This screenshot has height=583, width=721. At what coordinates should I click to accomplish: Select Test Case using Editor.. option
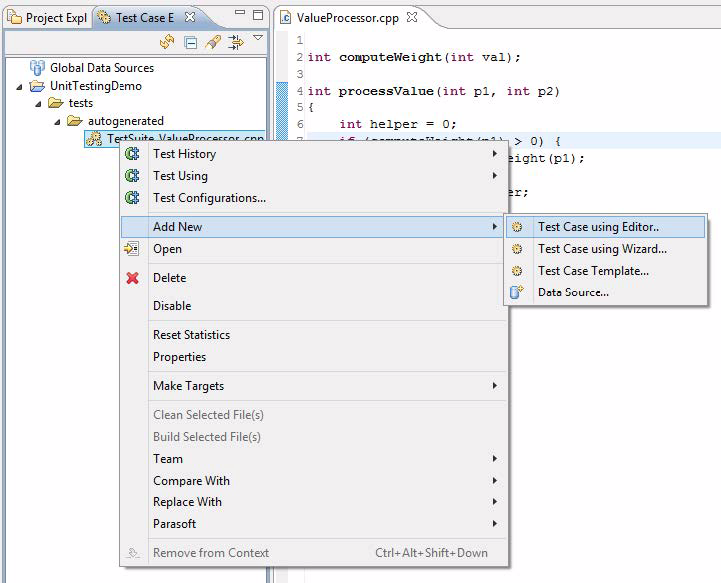(605, 227)
